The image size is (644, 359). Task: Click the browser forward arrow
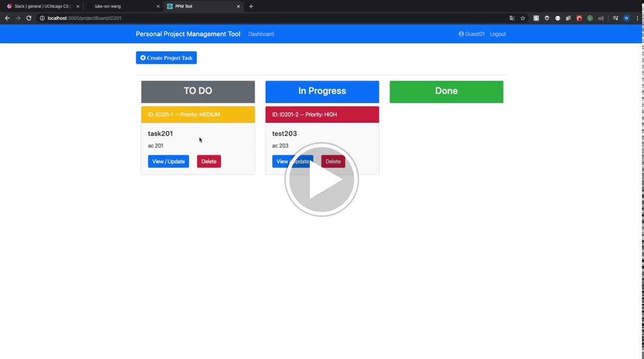pyautogui.click(x=17, y=17)
